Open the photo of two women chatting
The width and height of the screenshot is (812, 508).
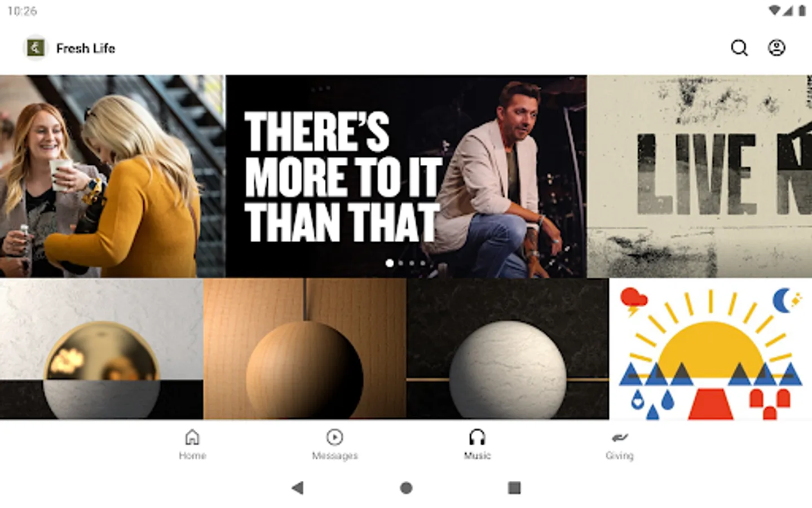tap(112, 176)
